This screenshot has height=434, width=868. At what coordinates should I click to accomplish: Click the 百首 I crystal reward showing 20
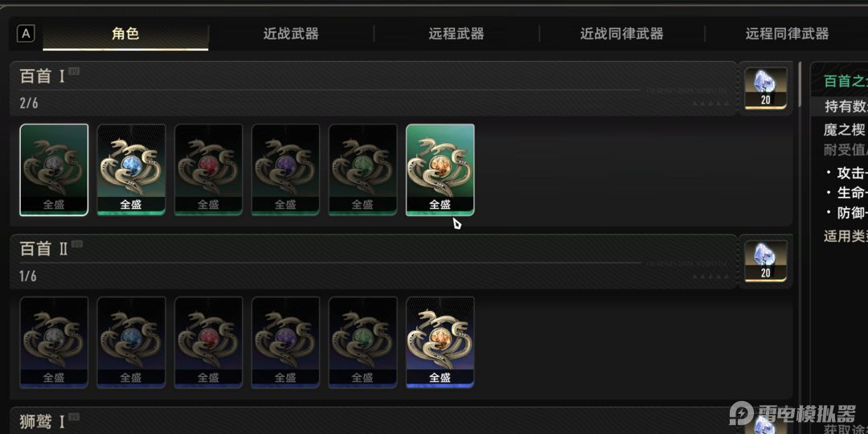coord(766,88)
